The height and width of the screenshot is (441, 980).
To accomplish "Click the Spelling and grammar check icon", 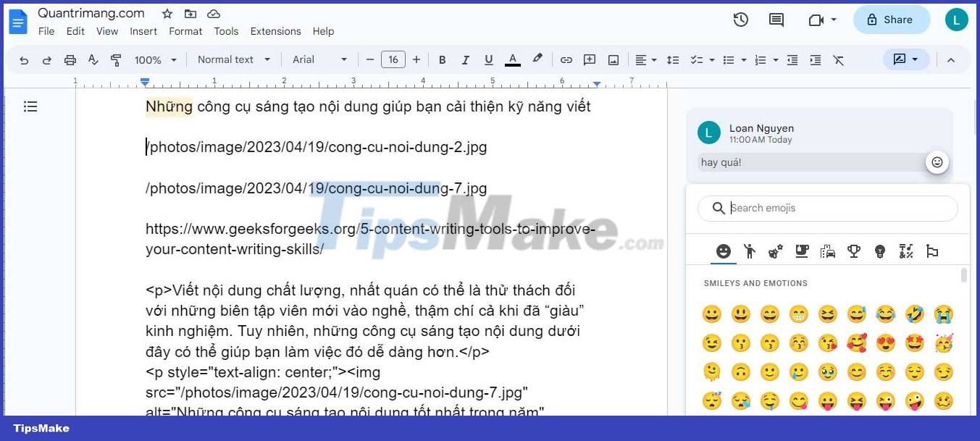I will 93,59.
